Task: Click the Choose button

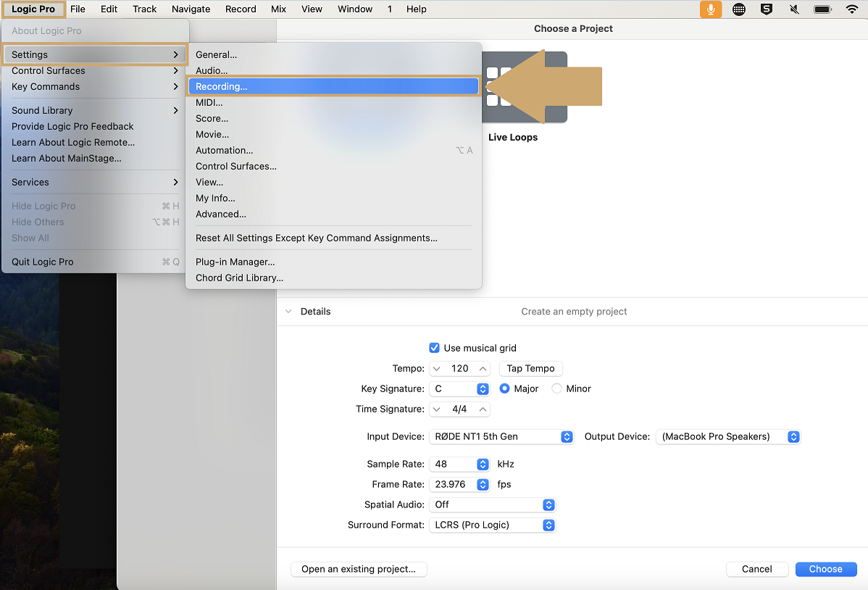Action: tap(825, 570)
